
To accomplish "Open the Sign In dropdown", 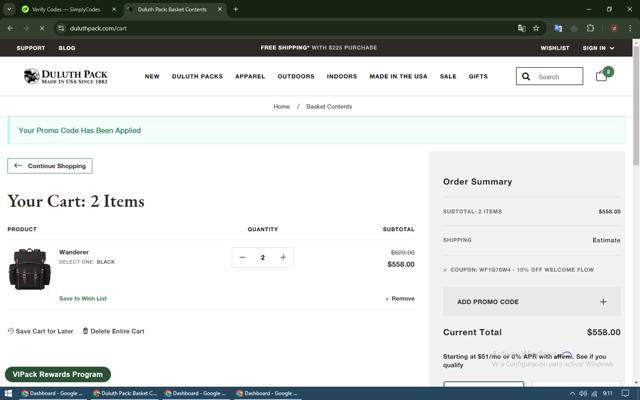I will pos(598,48).
